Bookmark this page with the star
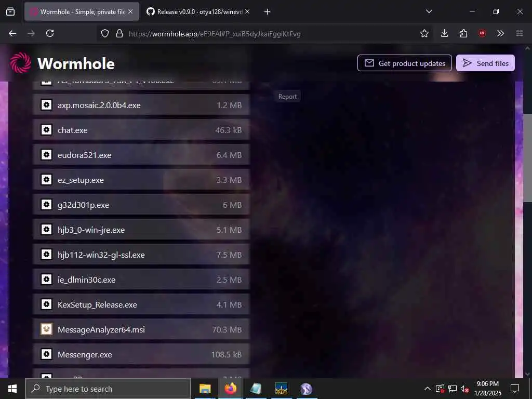The image size is (532, 399). pyautogui.click(x=424, y=33)
